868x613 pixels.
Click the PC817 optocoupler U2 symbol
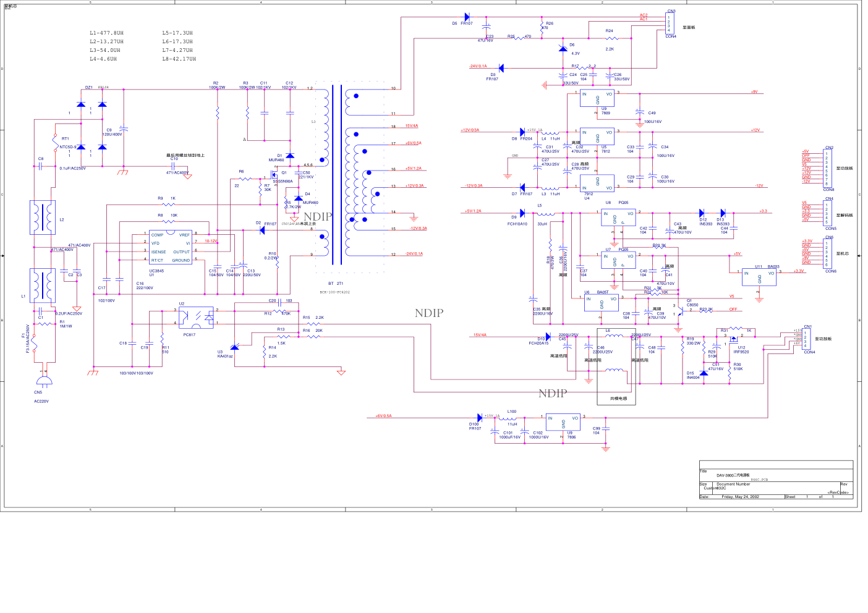[196, 318]
